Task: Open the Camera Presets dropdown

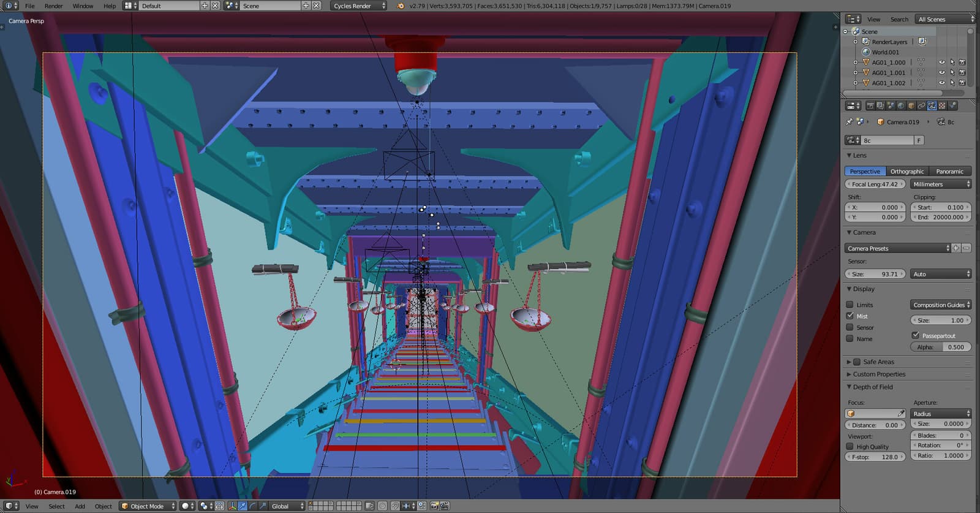Action: pyautogui.click(x=897, y=248)
